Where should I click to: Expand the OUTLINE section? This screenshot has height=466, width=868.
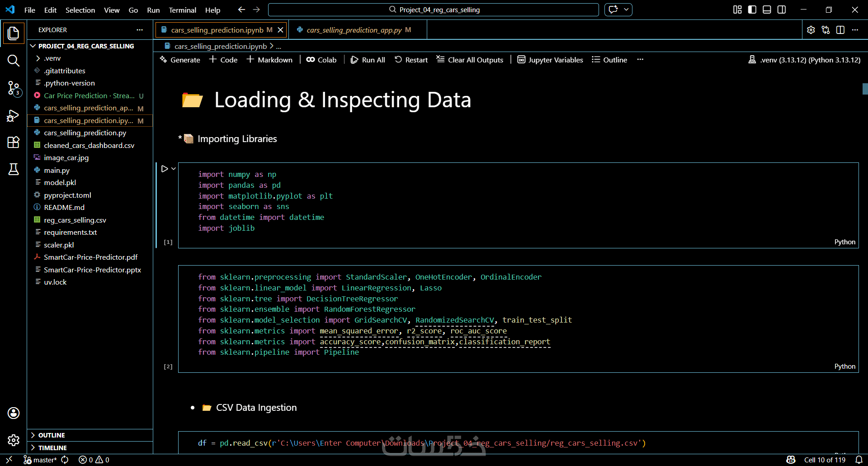pyautogui.click(x=52, y=435)
